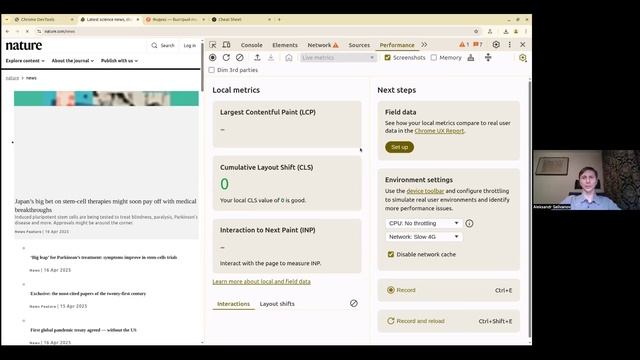Switch to the Network tab
The height and width of the screenshot is (360, 640).
(x=323, y=45)
